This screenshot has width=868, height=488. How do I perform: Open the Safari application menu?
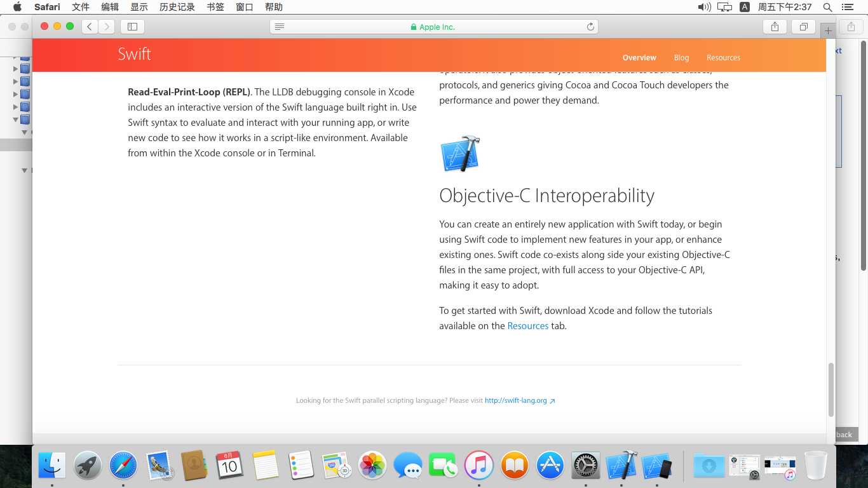(x=47, y=7)
